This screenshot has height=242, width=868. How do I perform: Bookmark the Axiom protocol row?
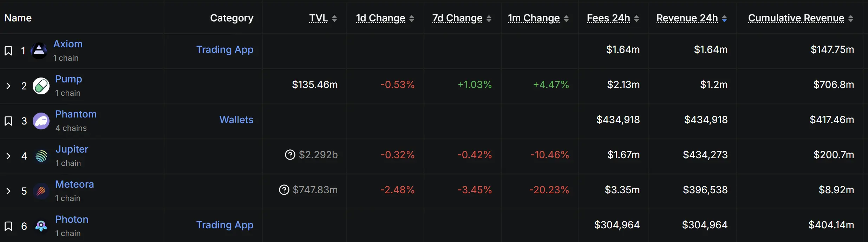[8, 51]
